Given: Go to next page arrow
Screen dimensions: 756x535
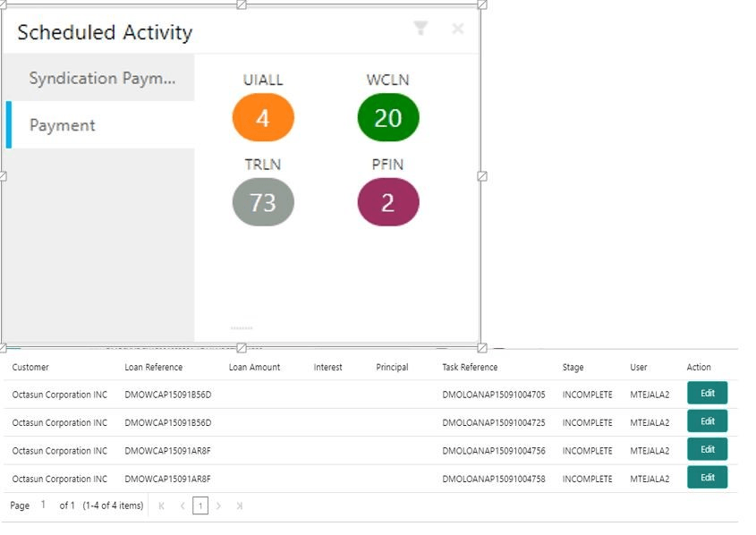Looking at the screenshot, I should pos(218,505).
